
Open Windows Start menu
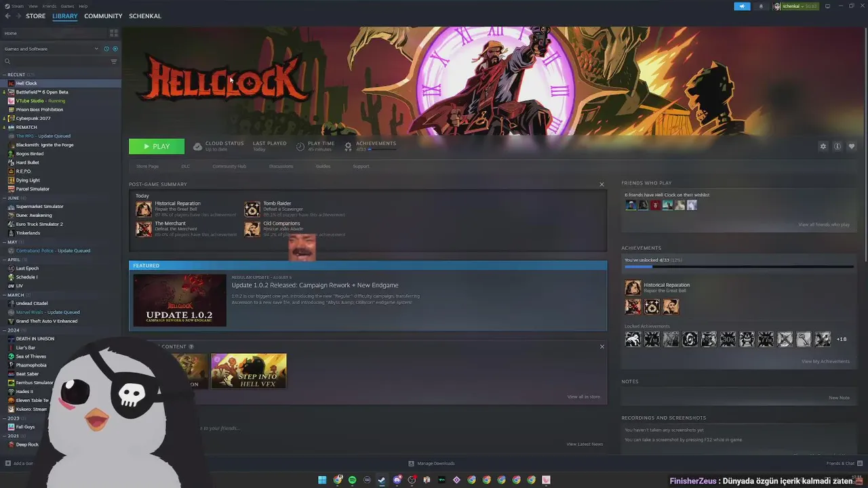coord(322,480)
